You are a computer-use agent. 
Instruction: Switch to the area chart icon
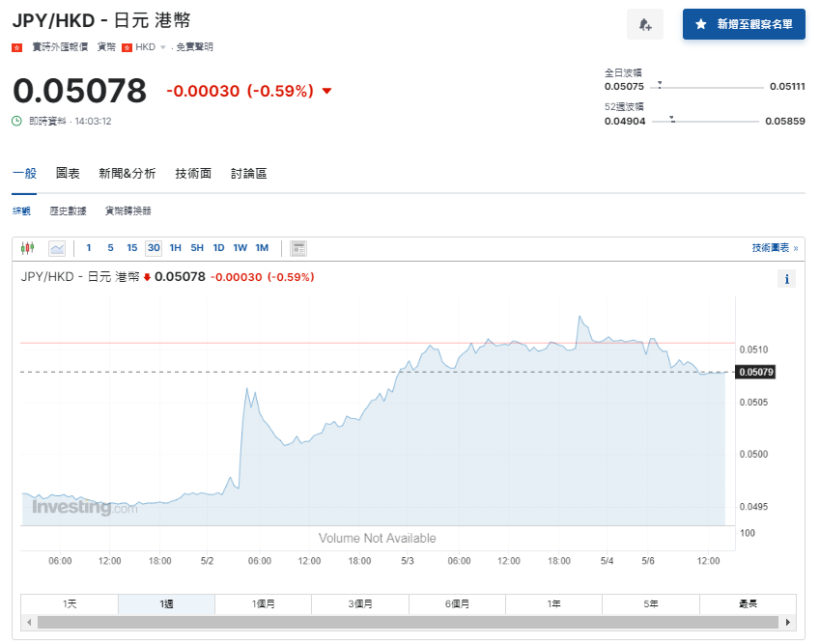click(57, 247)
